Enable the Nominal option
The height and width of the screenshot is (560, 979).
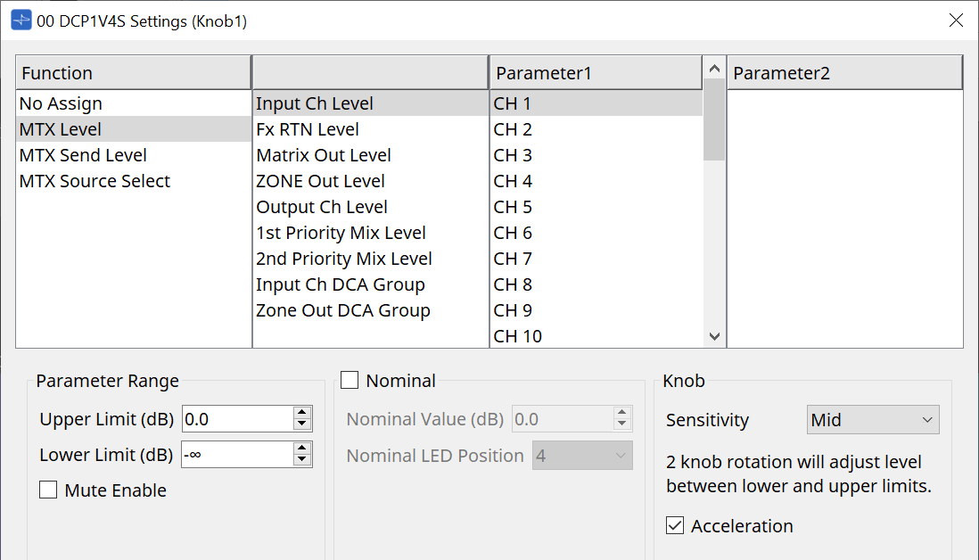[349, 380]
